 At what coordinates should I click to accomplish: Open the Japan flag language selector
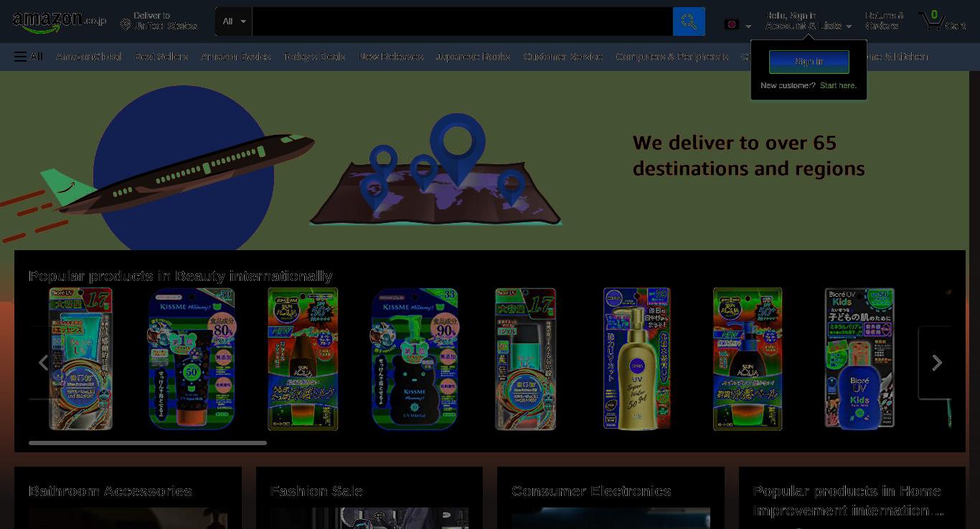(738, 25)
